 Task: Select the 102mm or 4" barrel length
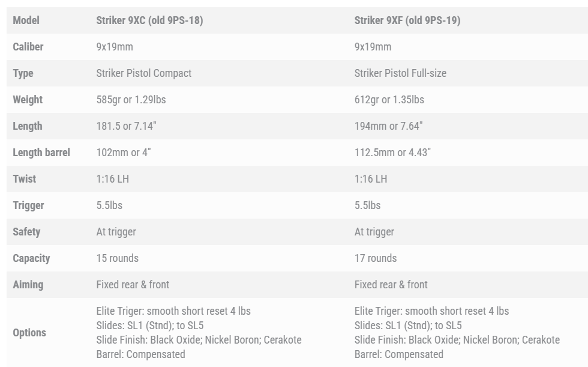tap(124, 153)
